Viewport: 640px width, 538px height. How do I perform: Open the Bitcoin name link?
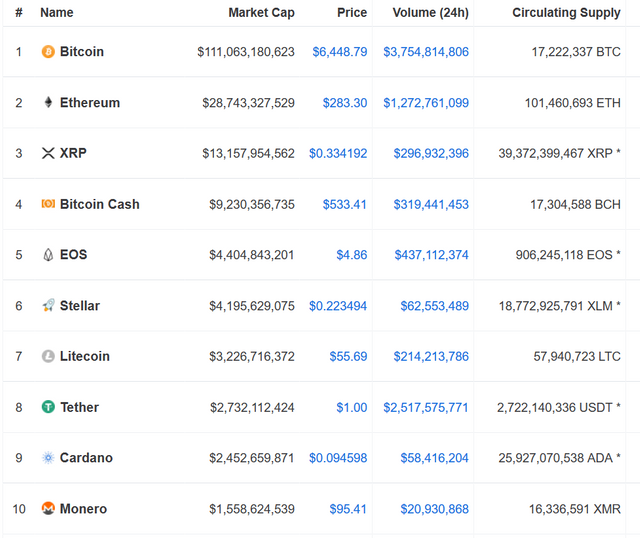tap(82, 52)
